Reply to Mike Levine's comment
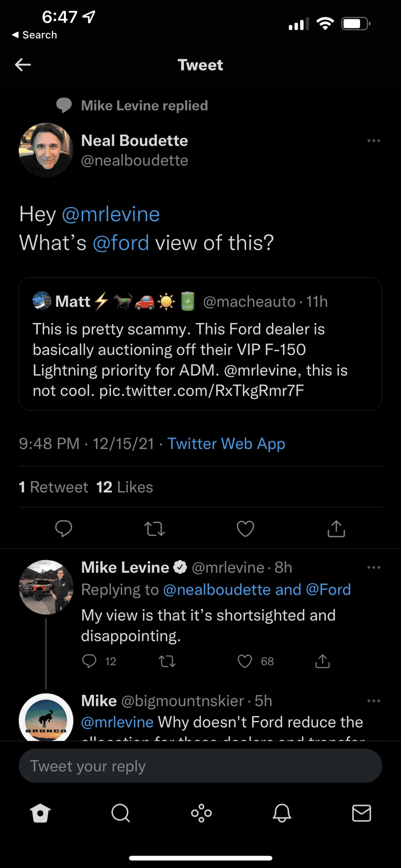 pyautogui.click(x=89, y=661)
